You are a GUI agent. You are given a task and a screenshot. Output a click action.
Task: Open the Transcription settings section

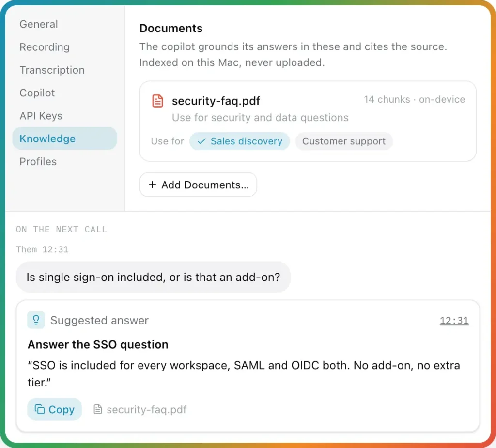[52, 70]
